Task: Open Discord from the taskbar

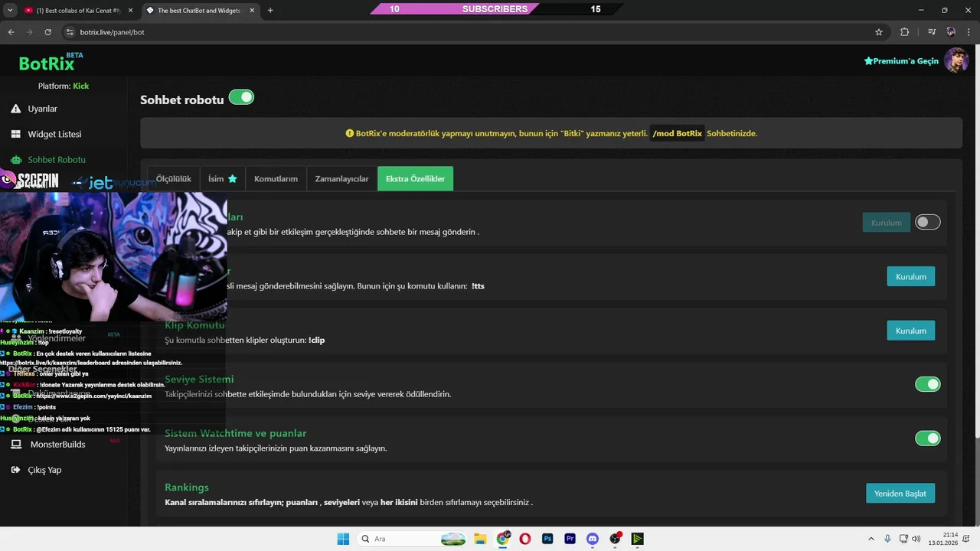Action: [x=592, y=539]
